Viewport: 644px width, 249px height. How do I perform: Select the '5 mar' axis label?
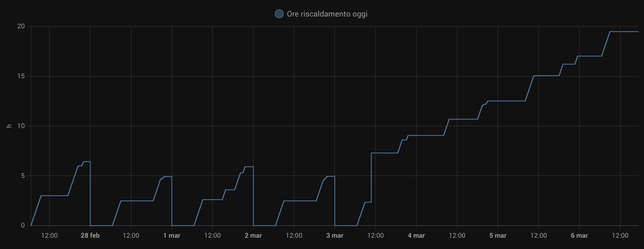tap(498, 236)
